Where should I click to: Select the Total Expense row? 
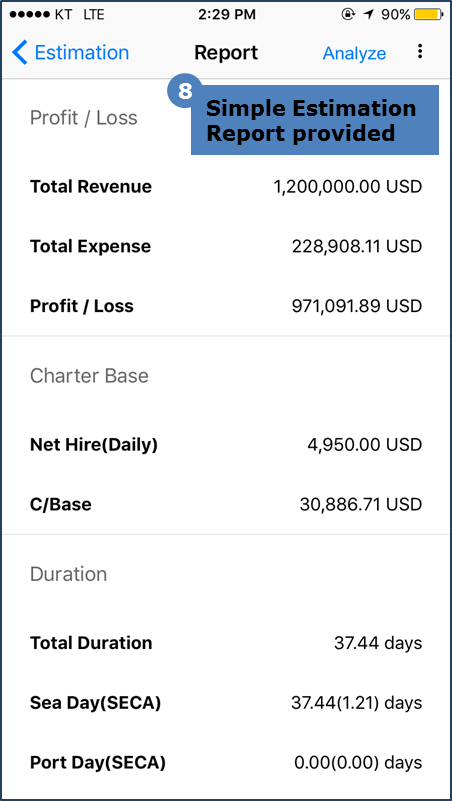point(226,246)
